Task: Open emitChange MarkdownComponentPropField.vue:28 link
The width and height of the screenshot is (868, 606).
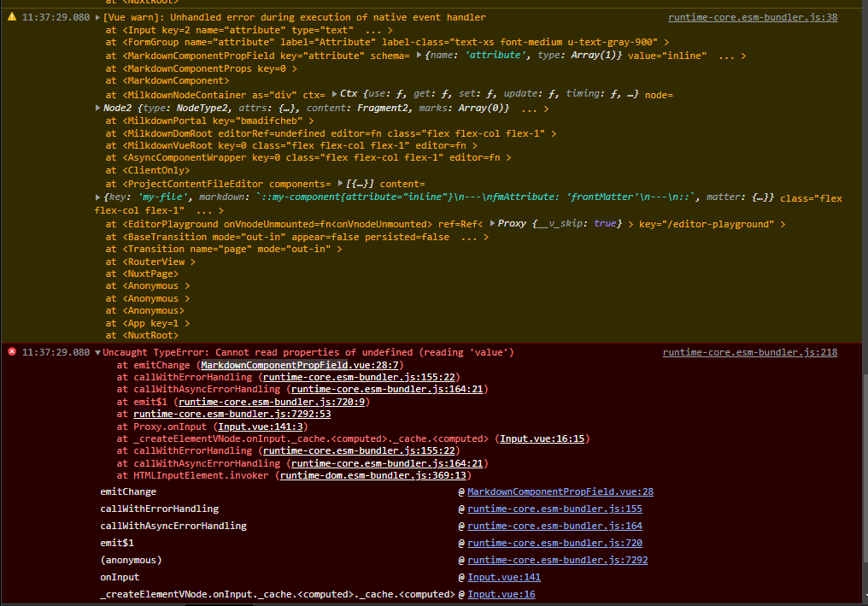Action: (560, 491)
